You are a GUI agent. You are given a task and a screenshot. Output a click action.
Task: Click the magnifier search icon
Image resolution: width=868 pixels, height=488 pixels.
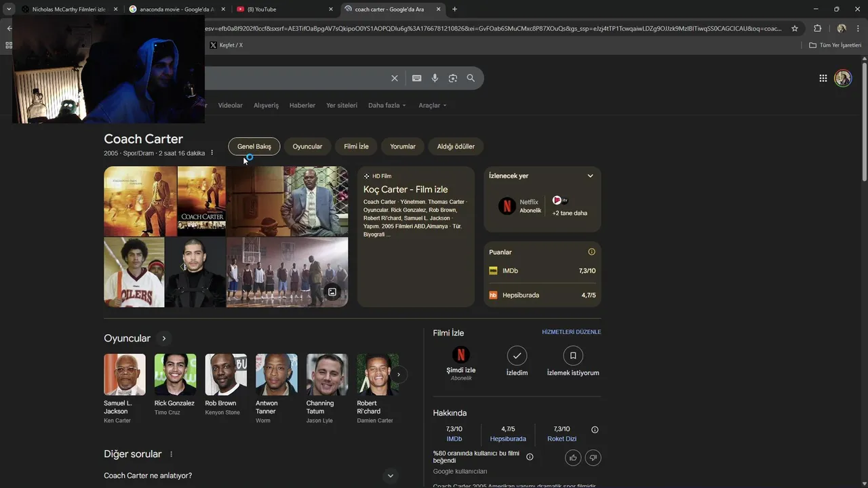click(471, 78)
